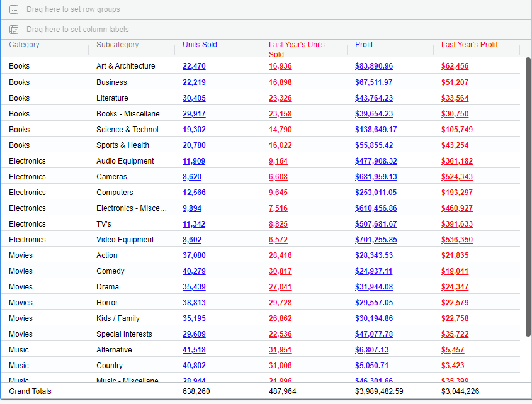Viewport: 532px width, 404px height.
Task: Click the row groups icon
Action: coord(14,9)
